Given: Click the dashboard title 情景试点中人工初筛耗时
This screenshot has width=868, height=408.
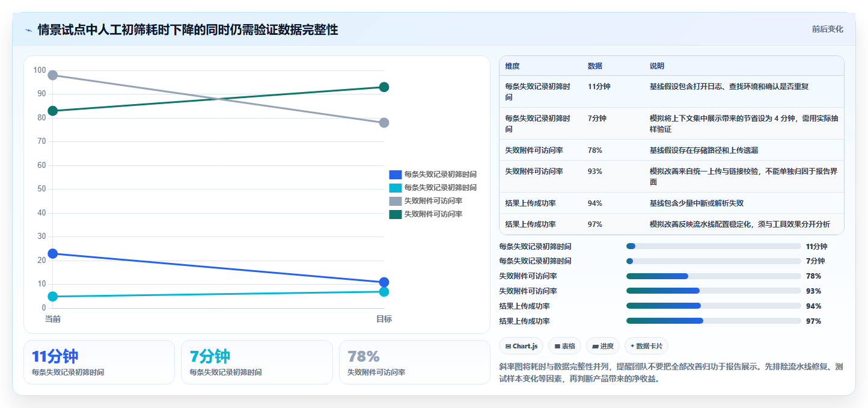Looking at the screenshot, I should pos(188,29).
